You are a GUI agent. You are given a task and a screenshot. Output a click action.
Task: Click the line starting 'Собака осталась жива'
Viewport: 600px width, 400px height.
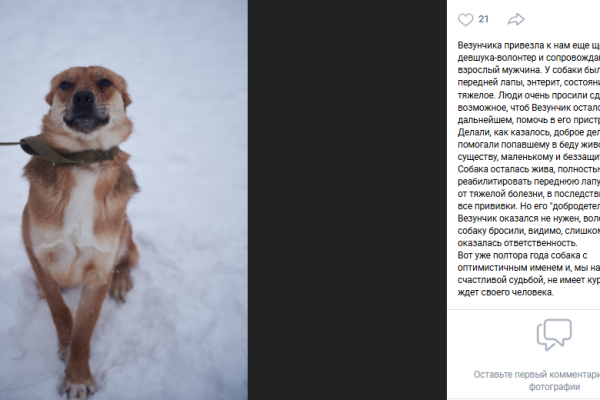pyautogui.click(x=529, y=169)
